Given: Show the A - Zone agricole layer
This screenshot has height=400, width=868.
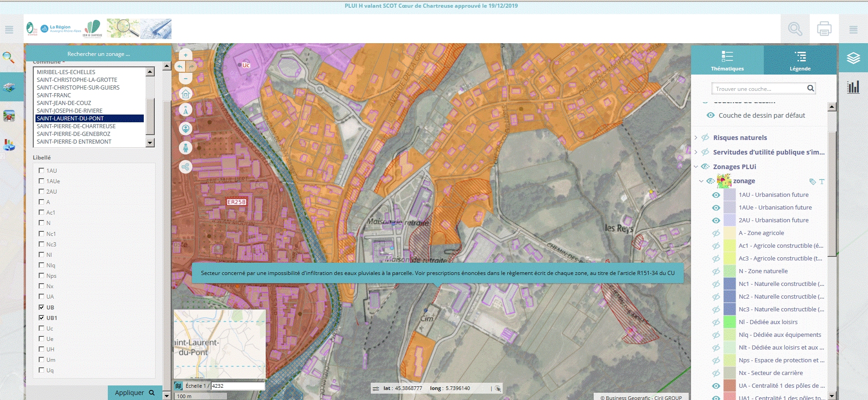Looking at the screenshot, I should tap(716, 233).
